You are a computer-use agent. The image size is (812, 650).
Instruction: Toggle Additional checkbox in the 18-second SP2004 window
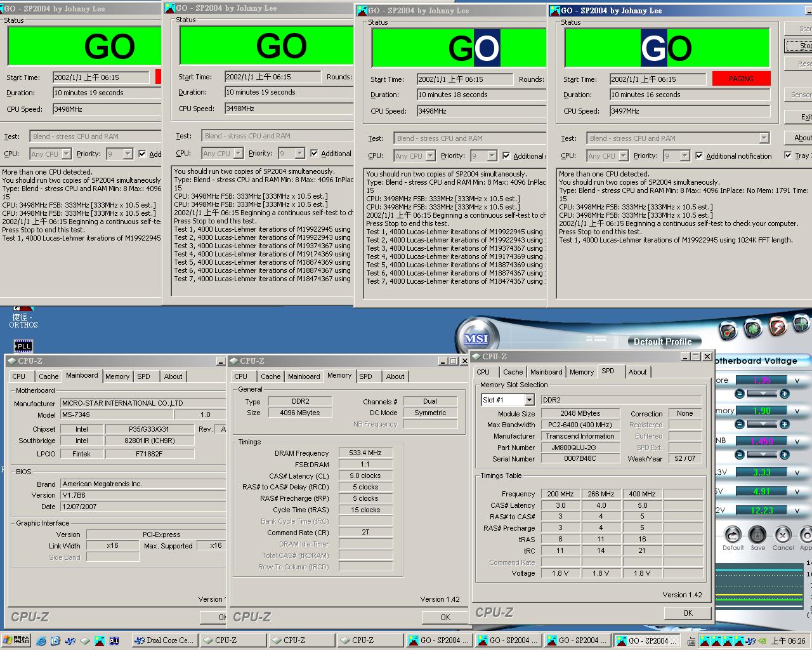point(506,156)
